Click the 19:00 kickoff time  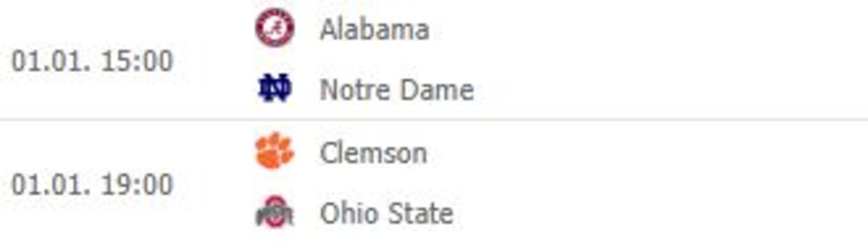point(137,184)
